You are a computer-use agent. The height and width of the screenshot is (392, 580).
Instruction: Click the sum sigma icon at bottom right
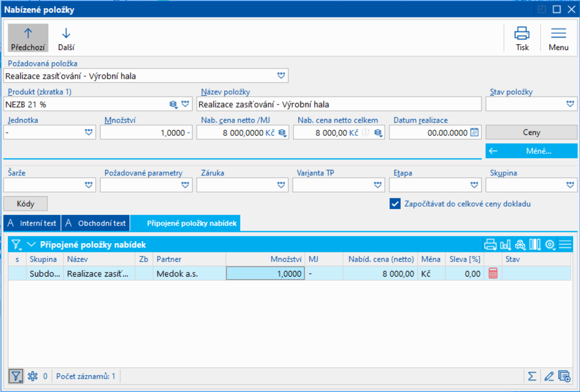pyautogui.click(x=532, y=377)
